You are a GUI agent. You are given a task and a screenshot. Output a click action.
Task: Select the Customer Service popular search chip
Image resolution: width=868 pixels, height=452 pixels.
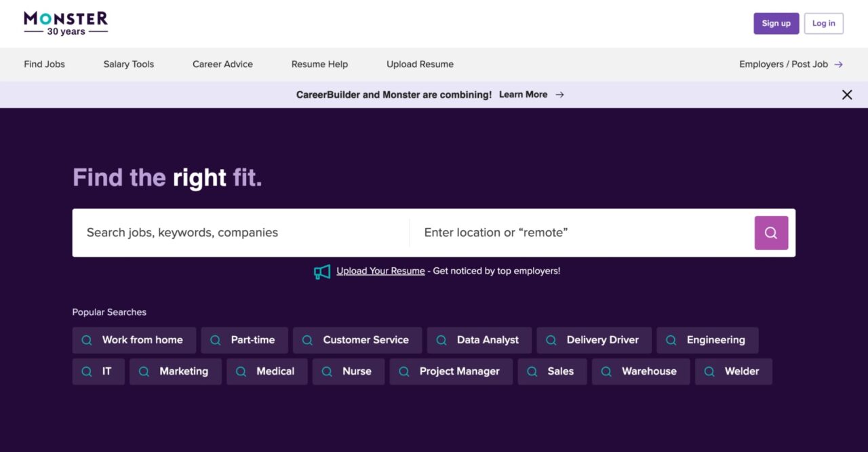click(357, 339)
